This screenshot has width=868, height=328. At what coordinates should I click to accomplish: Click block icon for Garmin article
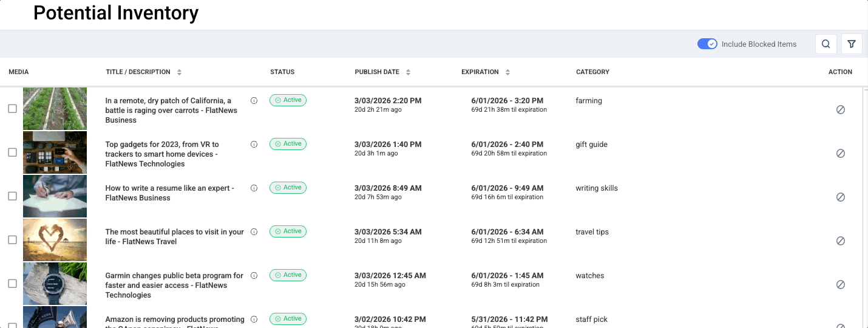(840, 285)
